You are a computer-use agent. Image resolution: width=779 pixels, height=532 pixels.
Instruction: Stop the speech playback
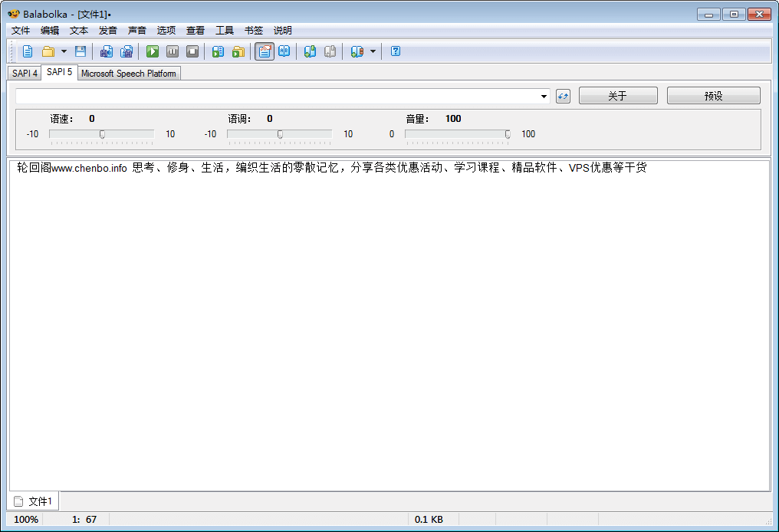[x=192, y=51]
